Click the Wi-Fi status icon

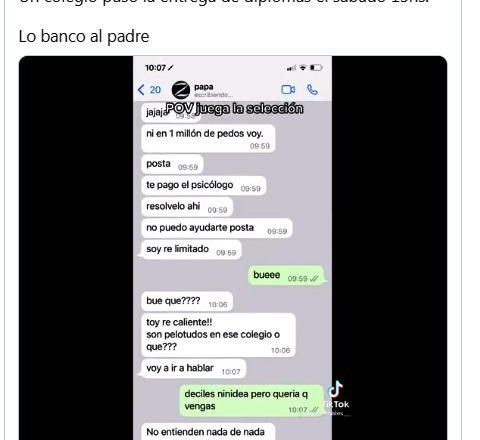(303, 68)
